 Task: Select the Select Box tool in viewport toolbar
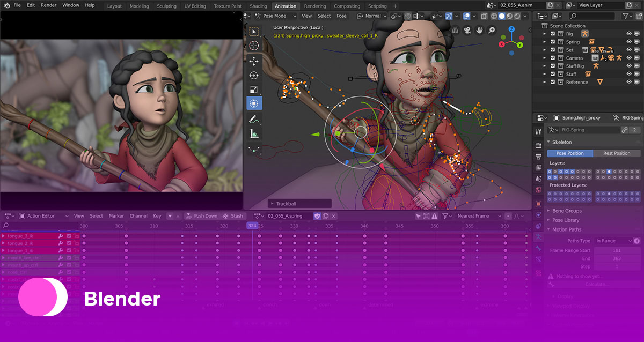click(x=254, y=32)
